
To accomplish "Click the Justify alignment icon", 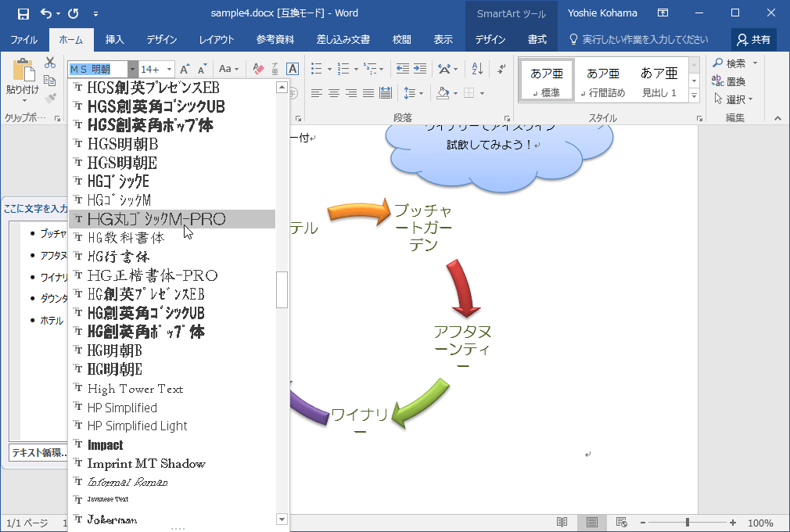I will (368, 93).
